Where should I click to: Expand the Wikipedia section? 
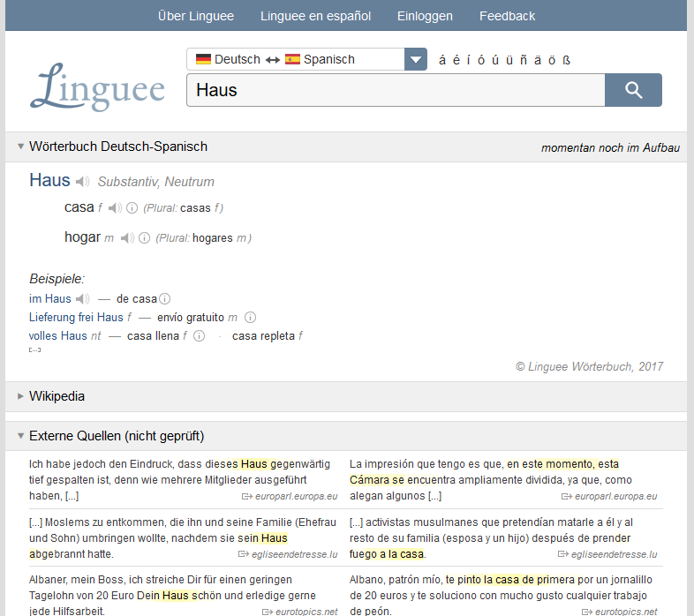coord(20,396)
